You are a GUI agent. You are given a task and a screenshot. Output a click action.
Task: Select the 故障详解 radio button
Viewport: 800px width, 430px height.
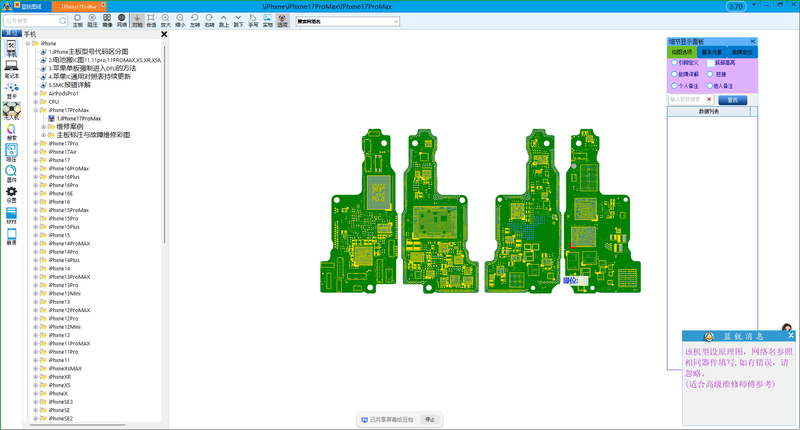674,73
